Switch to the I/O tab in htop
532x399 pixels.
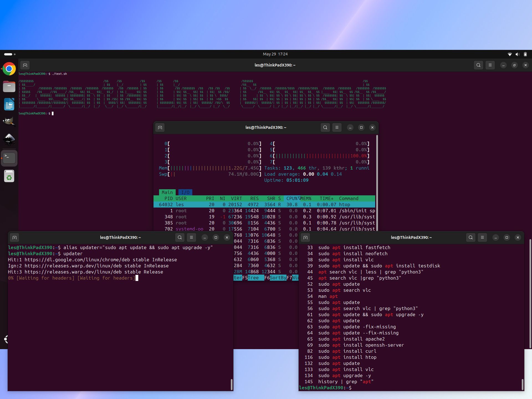(x=185, y=192)
